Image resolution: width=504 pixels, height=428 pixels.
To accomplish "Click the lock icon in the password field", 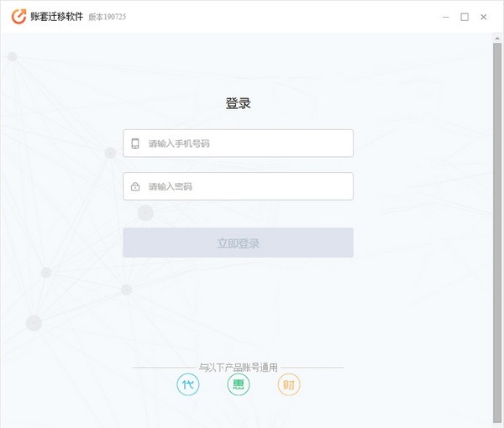I will click(x=135, y=186).
